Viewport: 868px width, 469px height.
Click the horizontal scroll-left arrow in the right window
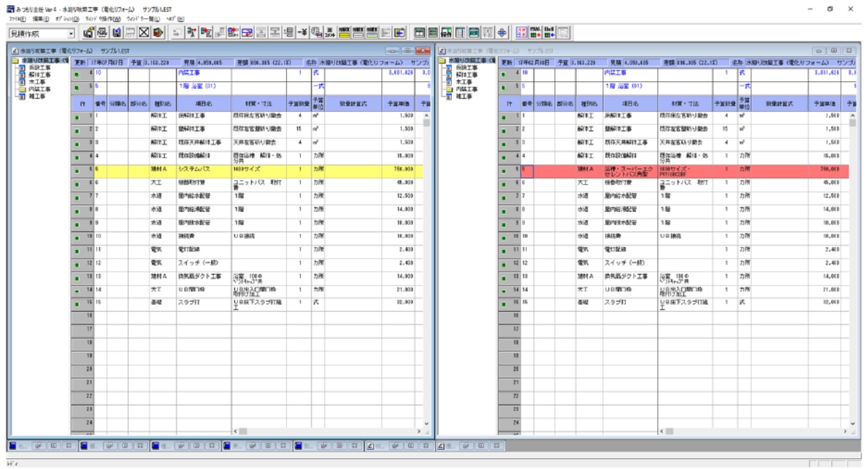[x=662, y=431]
